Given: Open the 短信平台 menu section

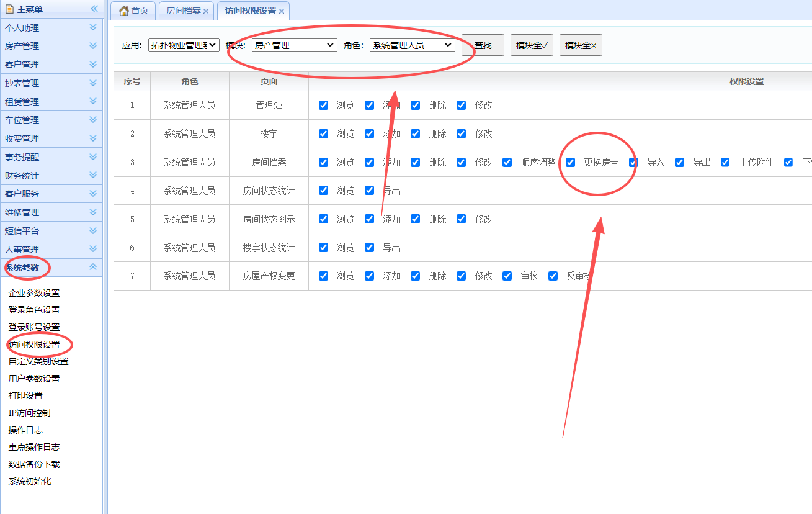Looking at the screenshot, I should [x=51, y=231].
